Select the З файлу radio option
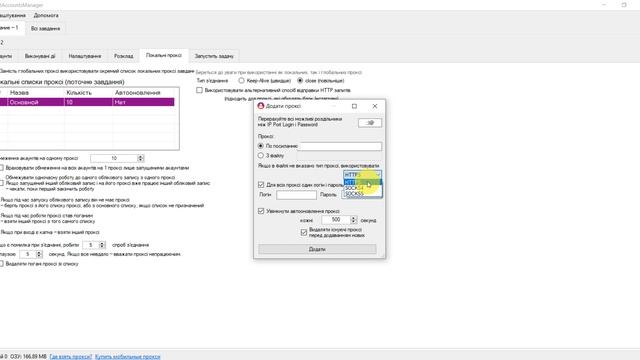The image size is (640, 360). pos(260,156)
